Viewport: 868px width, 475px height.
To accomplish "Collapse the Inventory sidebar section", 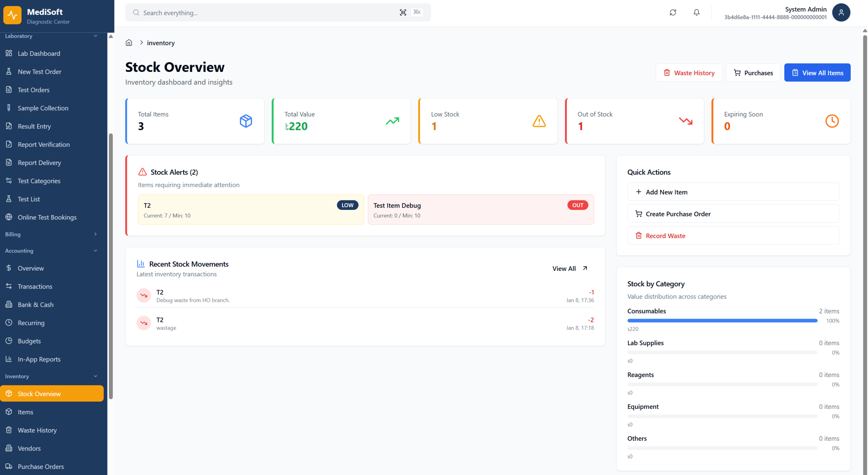I will coord(95,376).
